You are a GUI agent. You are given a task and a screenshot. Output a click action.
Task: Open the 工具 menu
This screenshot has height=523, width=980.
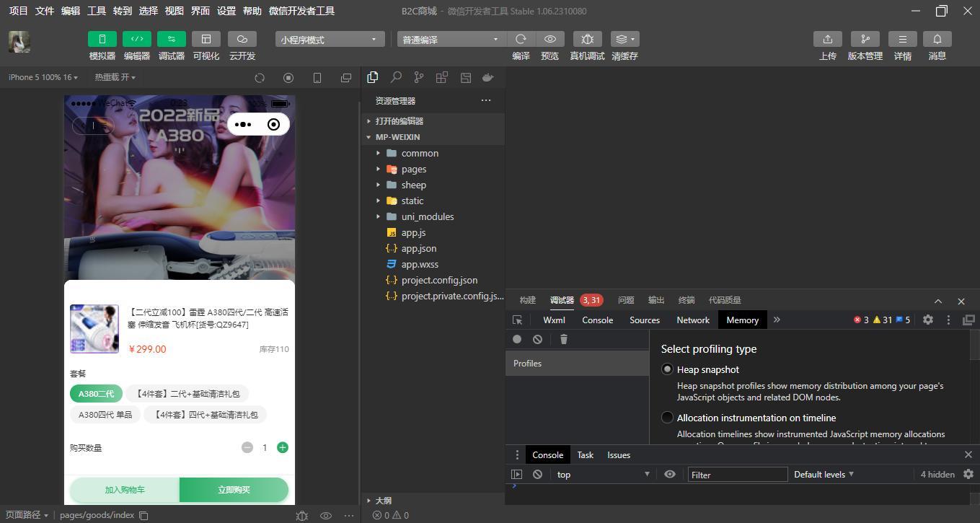(97, 11)
